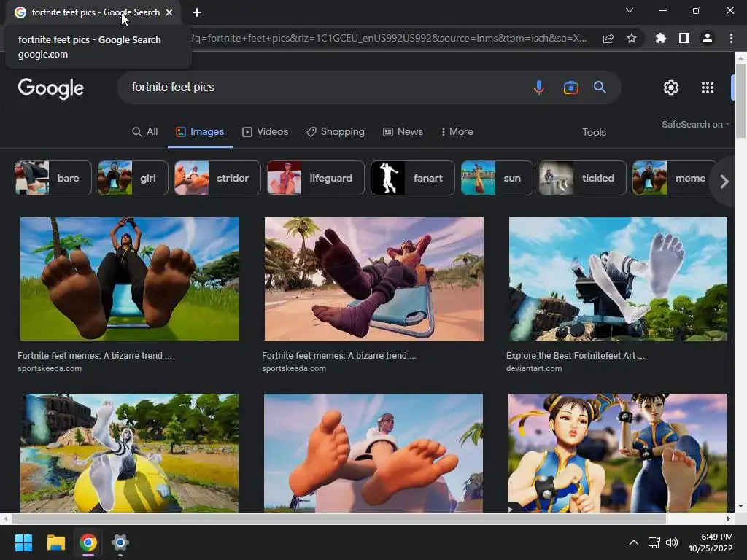
Task: Open the yellow bee float thumbnail
Action: [x=130, y=453]
